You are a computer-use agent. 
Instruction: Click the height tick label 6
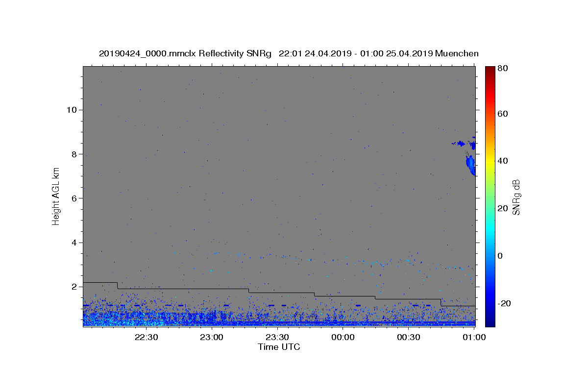pos(73,198)
